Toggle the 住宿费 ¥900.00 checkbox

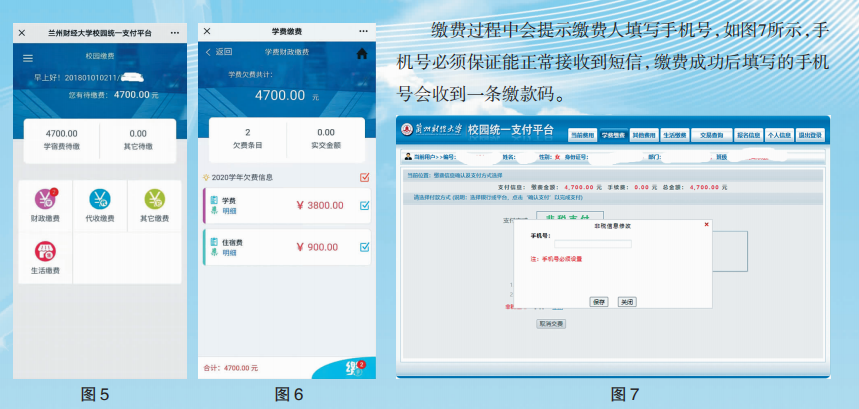pyautogui.click(x=364, y=247)
